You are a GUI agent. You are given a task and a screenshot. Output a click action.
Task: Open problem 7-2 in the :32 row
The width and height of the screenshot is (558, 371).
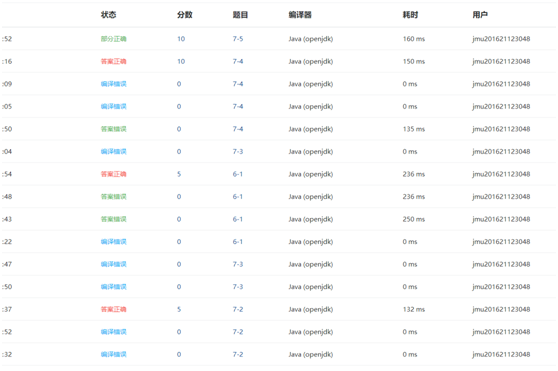[238, 354]
